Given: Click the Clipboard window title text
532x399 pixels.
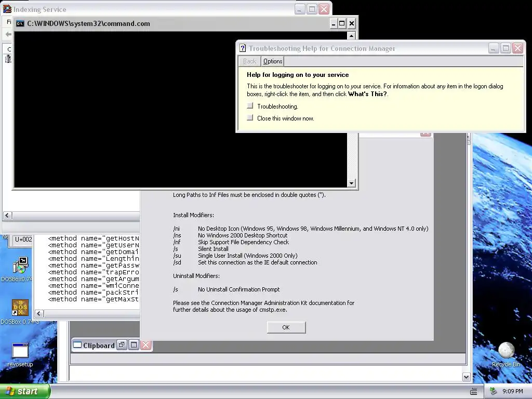Looking at the screenshot, I should 99,345.
